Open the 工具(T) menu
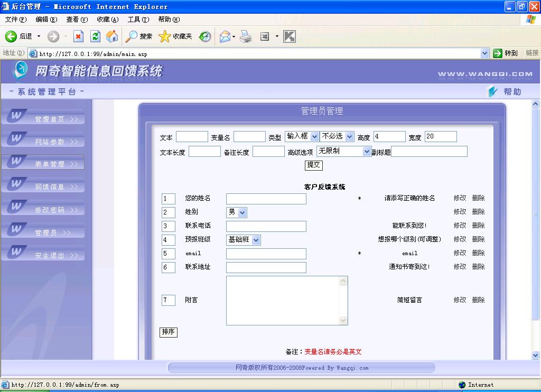The height and width of the screenshot is (392, 541). point(138,20)
